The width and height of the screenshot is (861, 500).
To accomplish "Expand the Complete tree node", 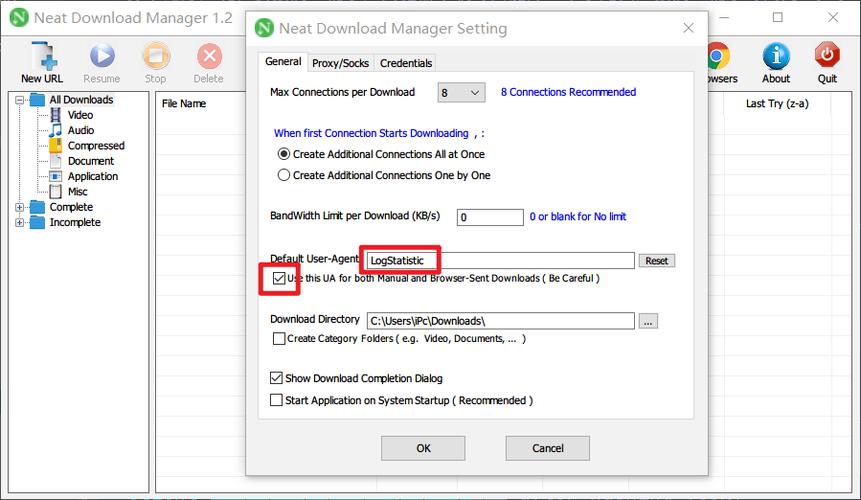I will (20, 207).
